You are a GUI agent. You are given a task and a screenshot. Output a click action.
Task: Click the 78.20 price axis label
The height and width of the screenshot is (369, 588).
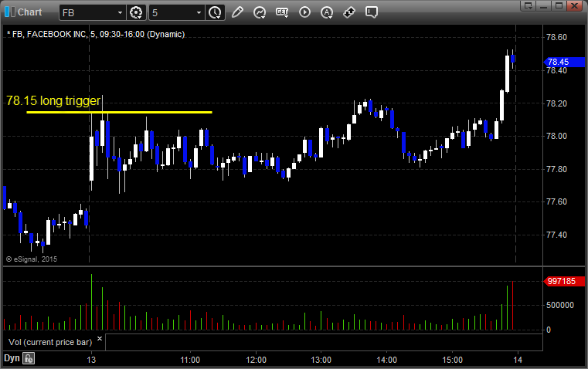(x=556, y=103)
